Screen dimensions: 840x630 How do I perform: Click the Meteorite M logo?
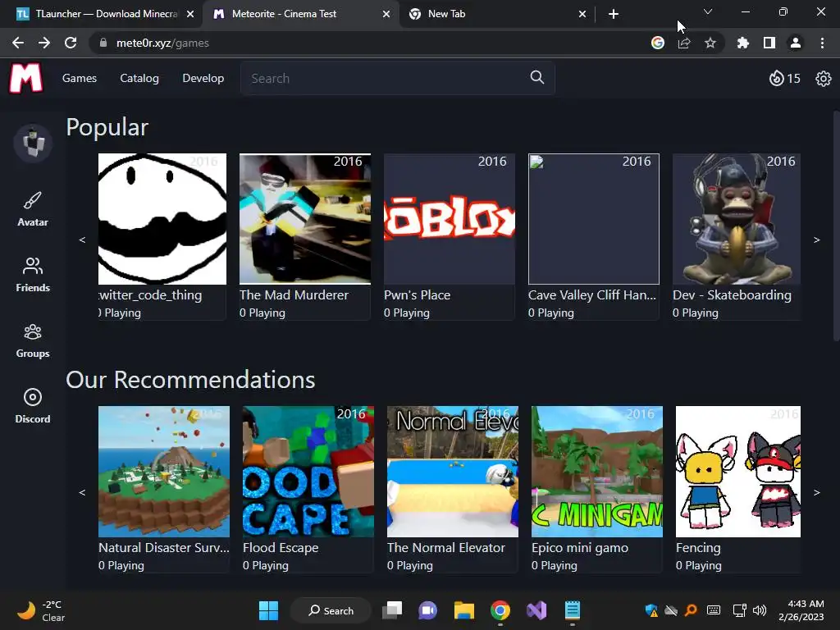[x=25, y=78]
